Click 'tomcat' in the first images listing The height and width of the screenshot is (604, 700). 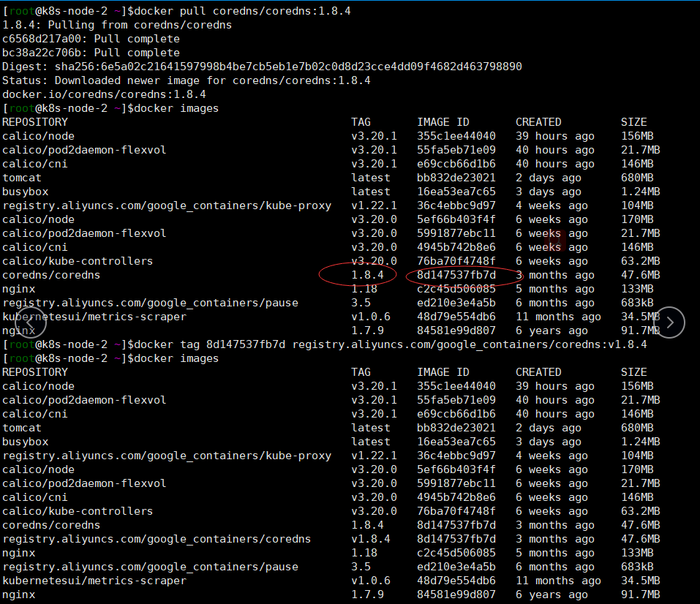pos(22,178)
